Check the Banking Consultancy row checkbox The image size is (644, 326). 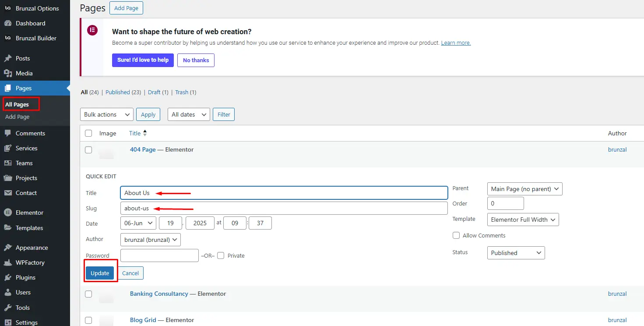[88, 294]
